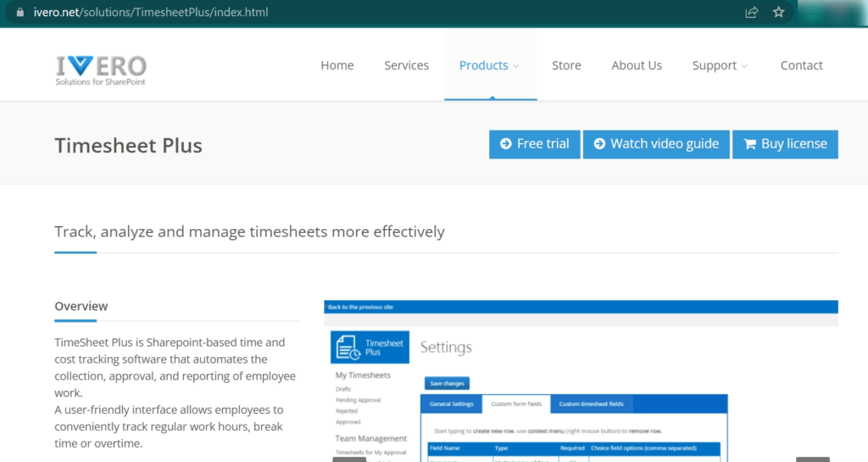The image size is (868, 462).
Task: Click the Field Name column header
Action: pyautogui.click(x=444, y=448)
